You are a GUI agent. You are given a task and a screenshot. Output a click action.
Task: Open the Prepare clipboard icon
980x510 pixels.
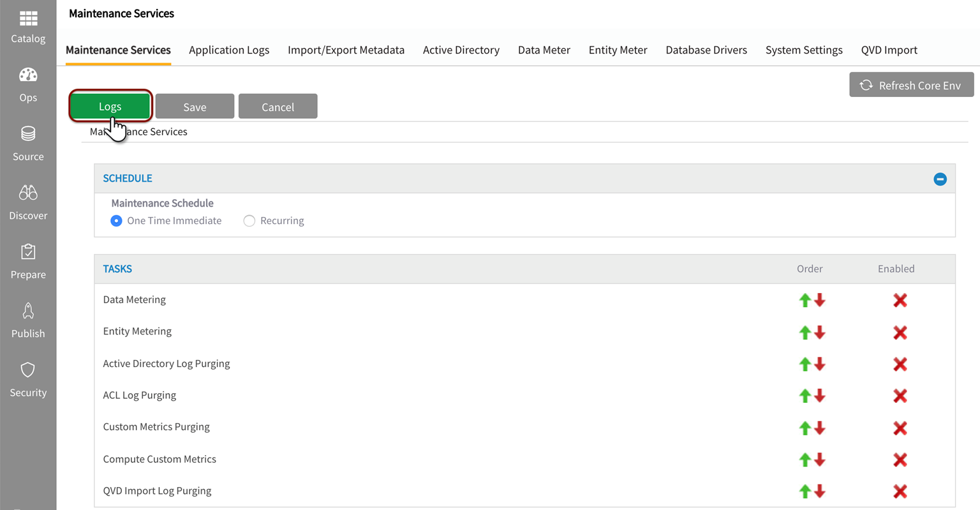click(x=28, y=252)
